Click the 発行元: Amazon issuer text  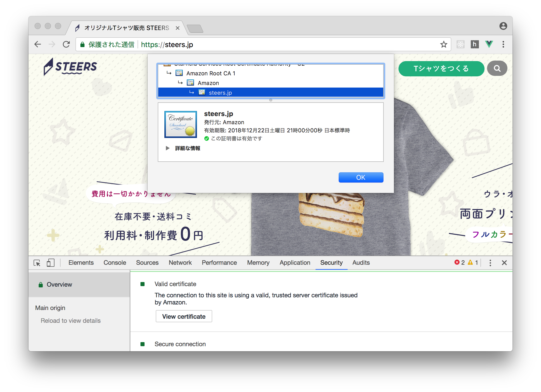(x=224, y=122)
